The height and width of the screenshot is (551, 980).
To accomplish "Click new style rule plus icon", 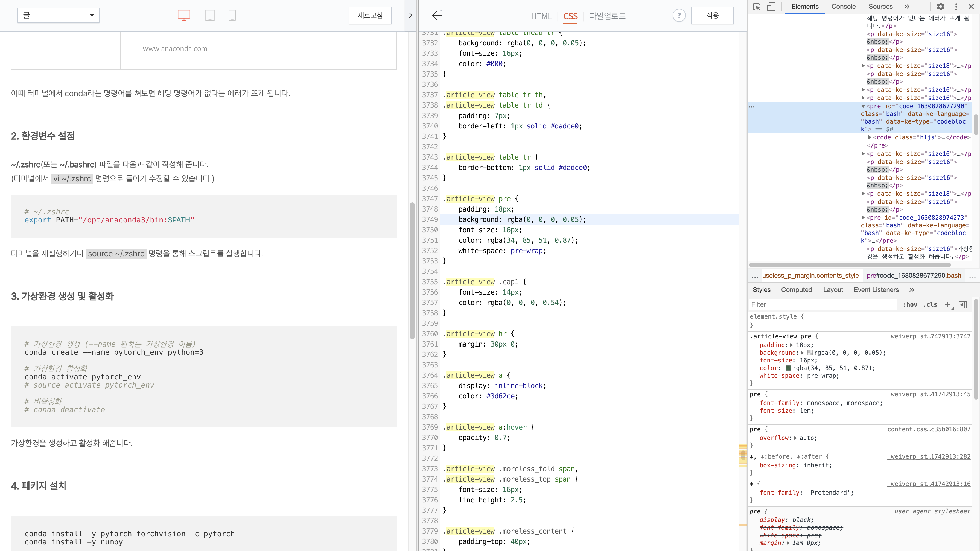I will click(x=948, y=304).
